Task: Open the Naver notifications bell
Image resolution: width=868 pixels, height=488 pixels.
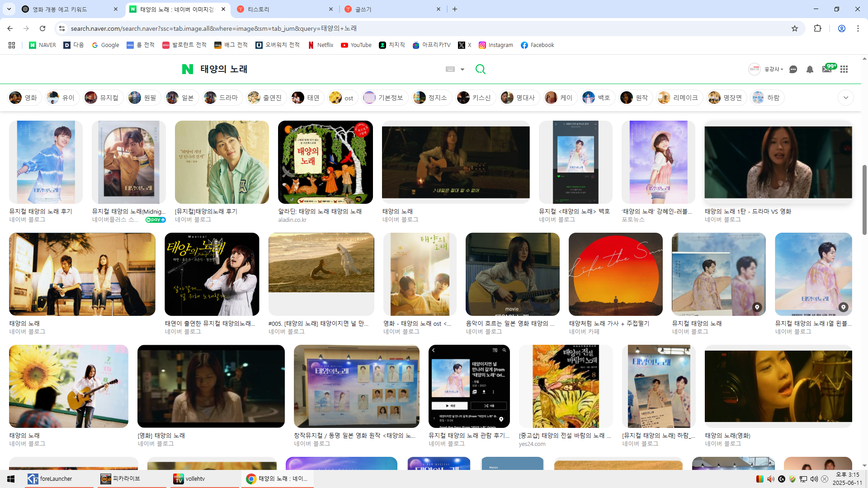Action: (x=810, y=69)
